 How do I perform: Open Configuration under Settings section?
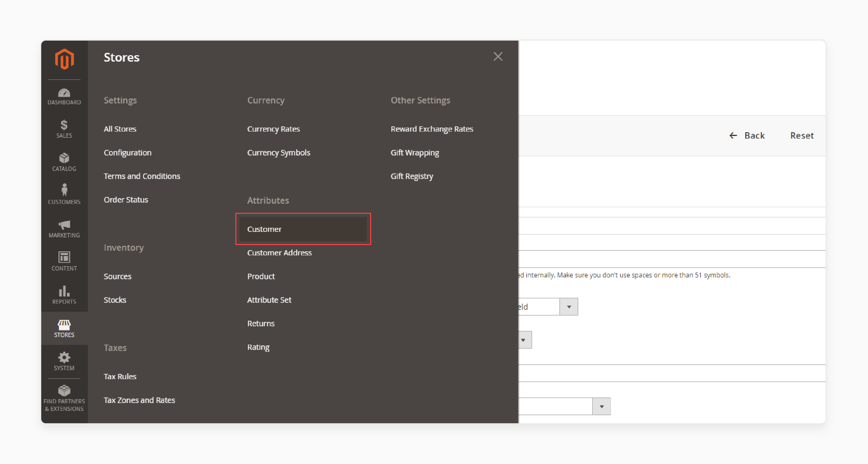coord(127,152)
